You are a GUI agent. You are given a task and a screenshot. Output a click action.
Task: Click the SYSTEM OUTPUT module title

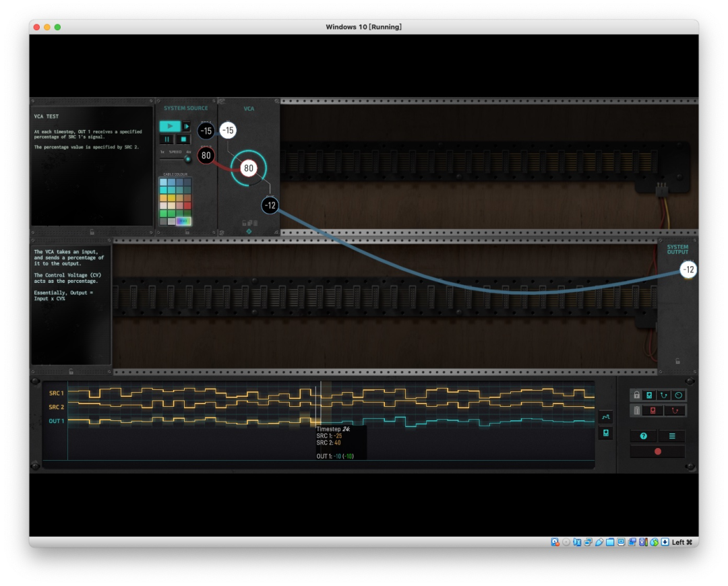coord(678,249)
